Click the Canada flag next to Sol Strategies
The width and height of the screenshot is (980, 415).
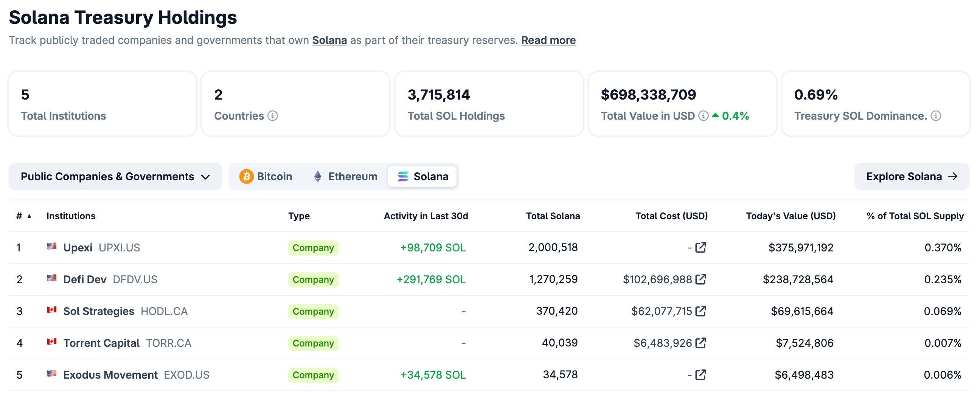tap(52, 309)
